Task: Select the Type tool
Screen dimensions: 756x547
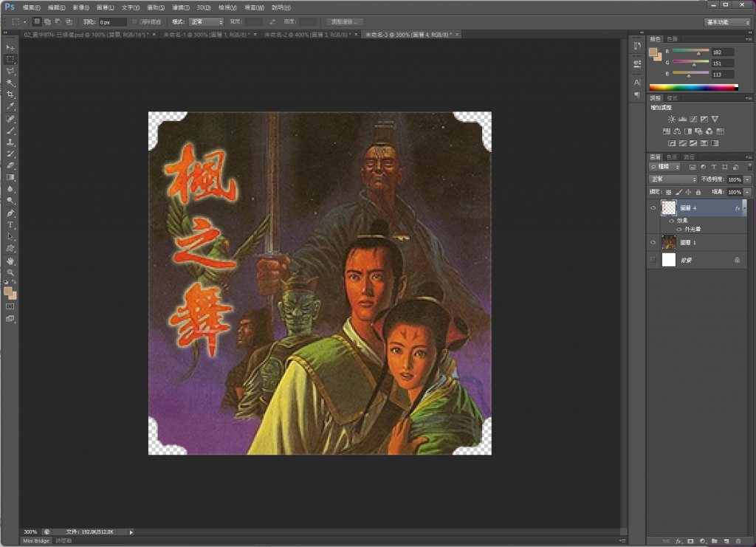Action: coord(10,224)
